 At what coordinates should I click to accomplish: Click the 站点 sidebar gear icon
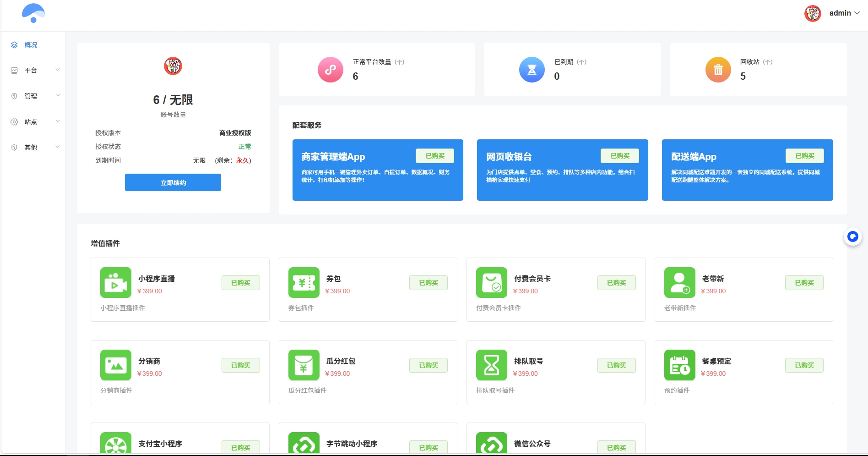tap(14, 122)
